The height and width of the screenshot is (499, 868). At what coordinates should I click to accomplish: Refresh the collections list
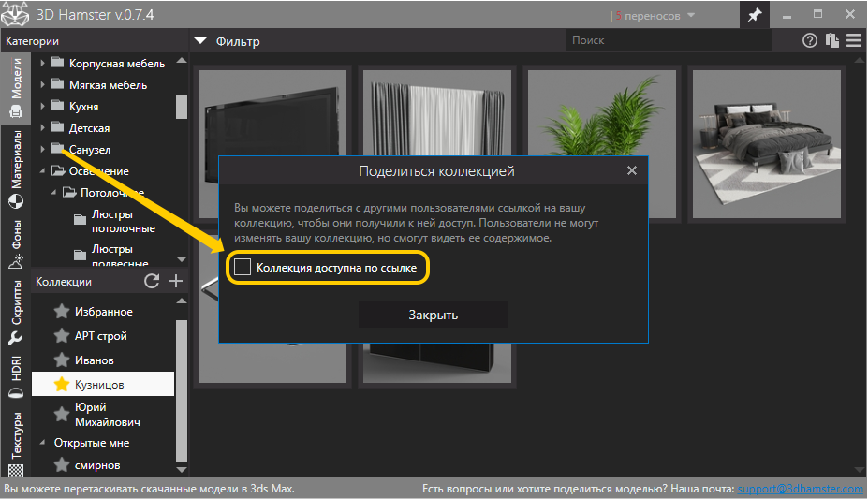(x=152, y=281)
